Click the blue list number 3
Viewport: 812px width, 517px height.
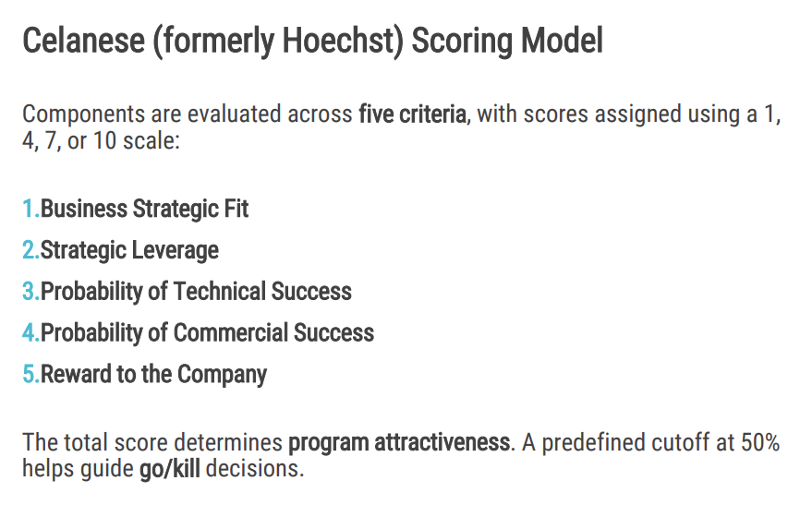pyautogui.click(x=30, y=292)
